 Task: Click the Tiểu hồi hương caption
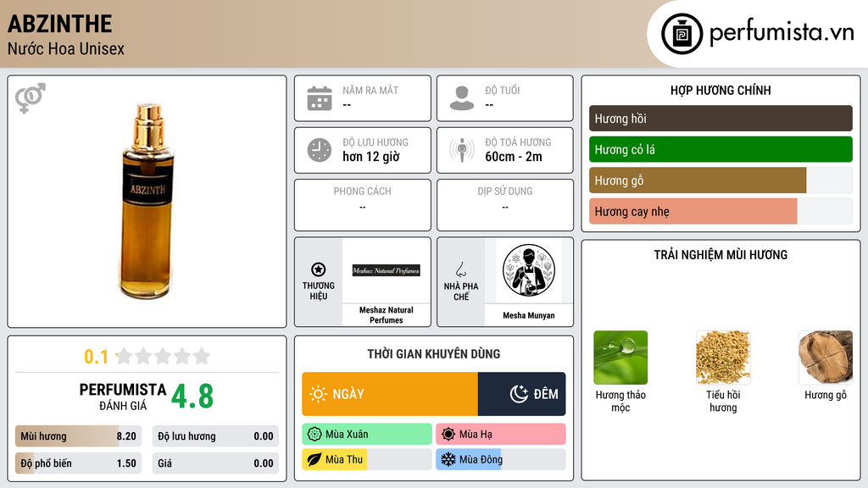(x=723, y=401)
